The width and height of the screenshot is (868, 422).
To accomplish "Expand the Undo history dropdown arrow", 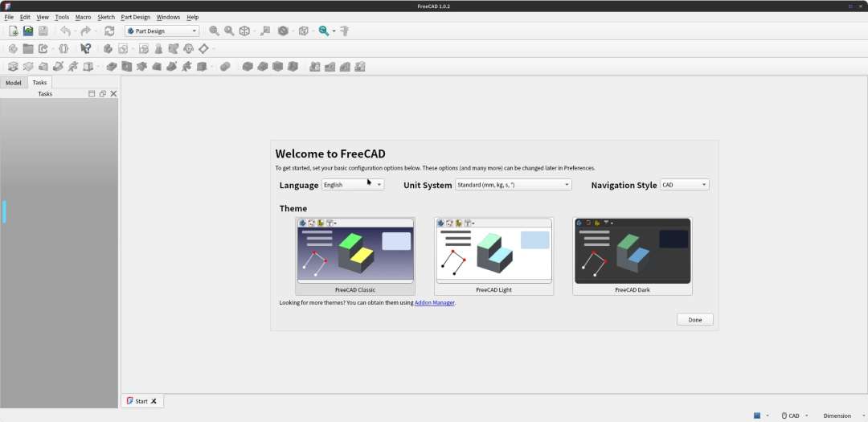I will click(76, 31).
